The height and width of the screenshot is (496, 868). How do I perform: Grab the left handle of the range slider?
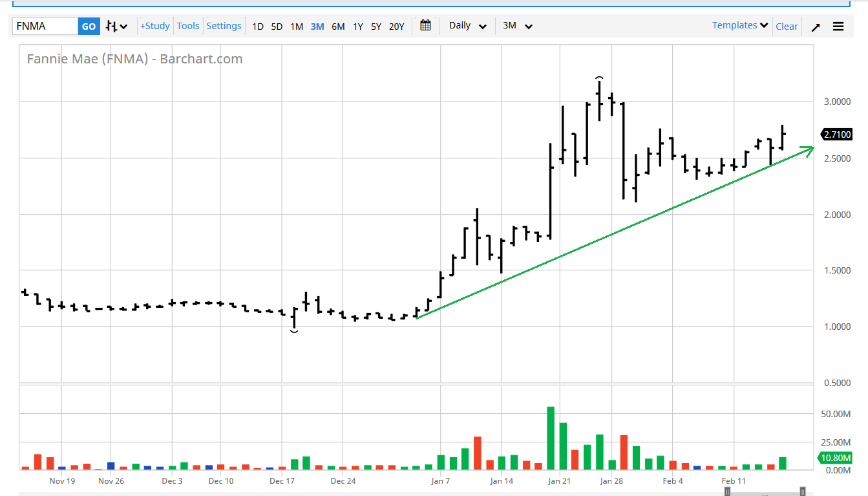tap(727, 492)
